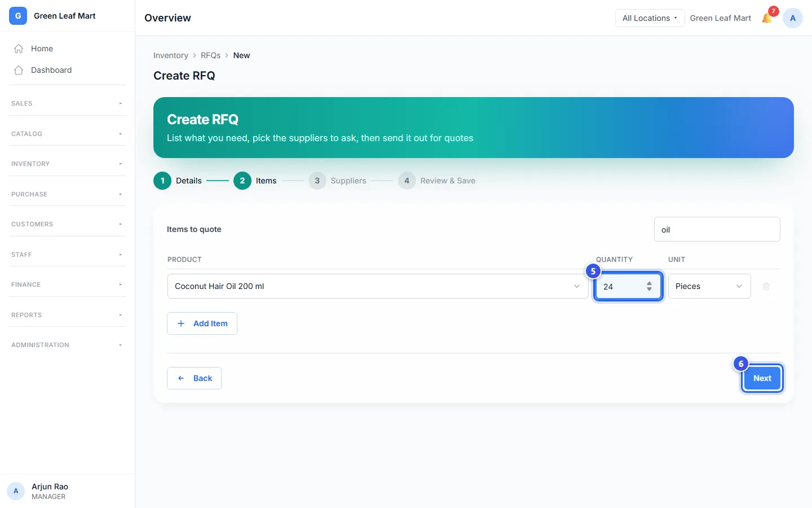812x508 pixels.
Task: Go to step 1 Details
Action: [178, 181]
